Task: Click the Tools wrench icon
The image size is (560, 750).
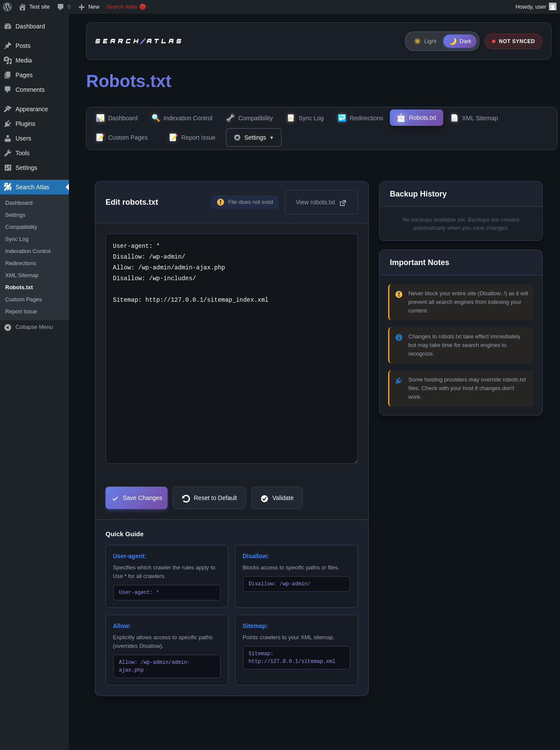Action: tap(8, 153)
